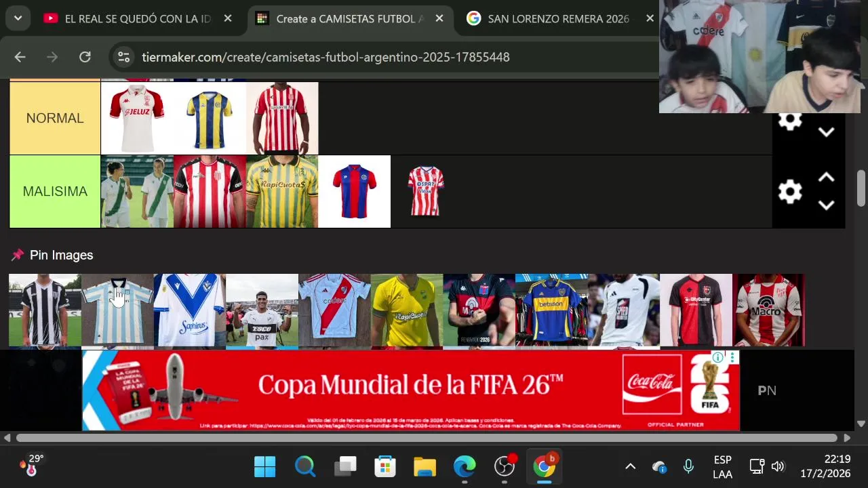Pick the green-white women players image in MALISIMA

137,191
